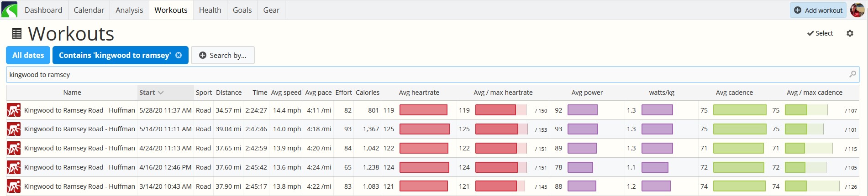
Task: Click the magnifier icon in search field
Action: point(852,74)
